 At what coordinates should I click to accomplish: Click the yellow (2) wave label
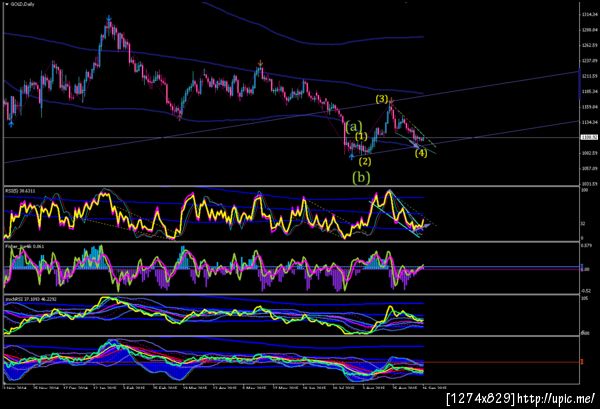point(365,161)
